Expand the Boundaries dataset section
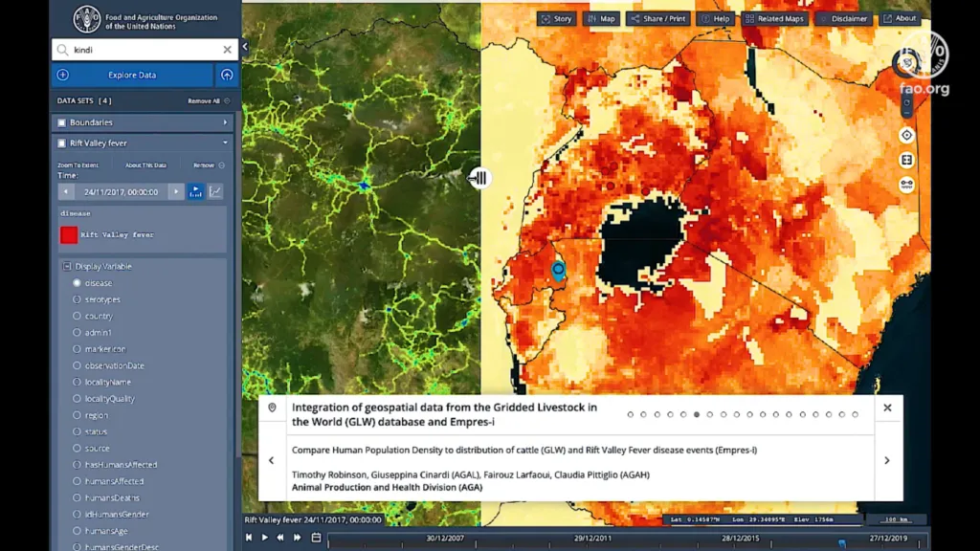Viewport: 980px width, 551px height. point(225,122)
